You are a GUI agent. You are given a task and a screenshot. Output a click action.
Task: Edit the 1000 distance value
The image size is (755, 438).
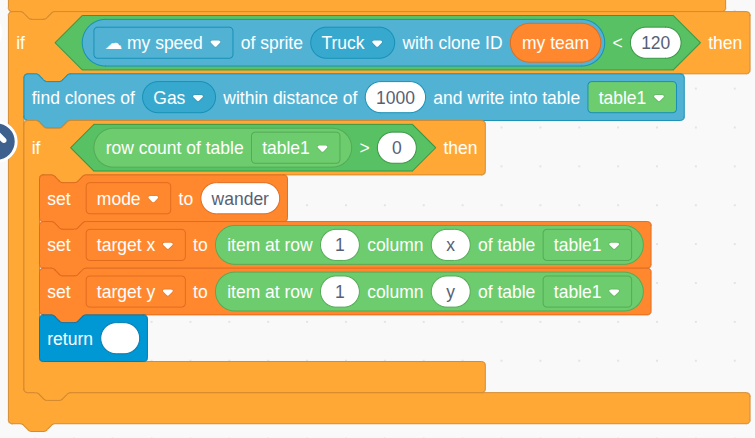[395, 98]
